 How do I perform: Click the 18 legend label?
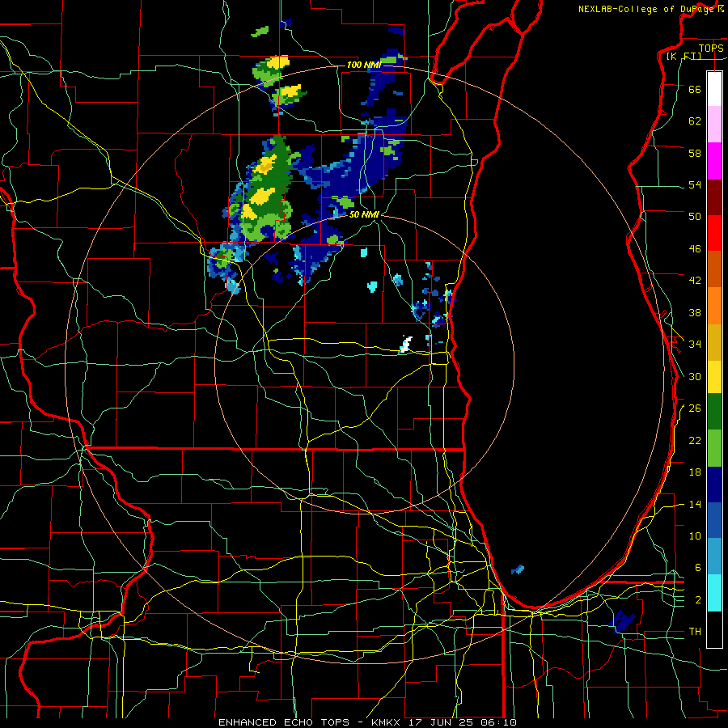(x=695, y=472)
